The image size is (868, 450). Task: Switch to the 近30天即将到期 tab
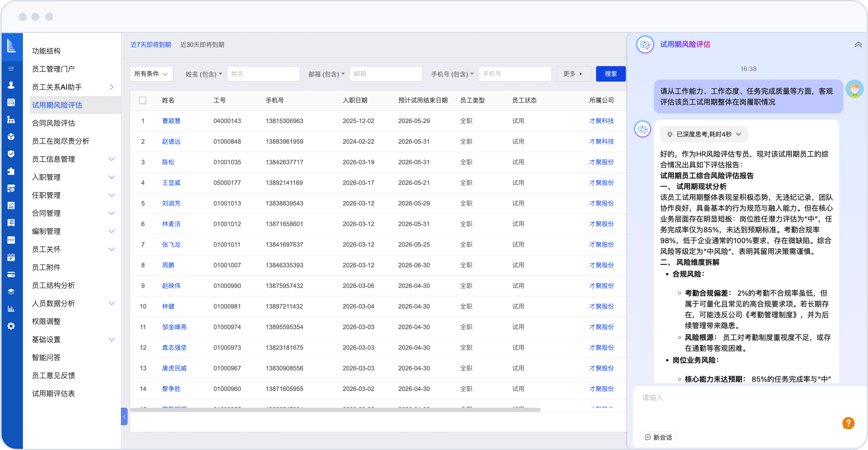pos(202,45)
